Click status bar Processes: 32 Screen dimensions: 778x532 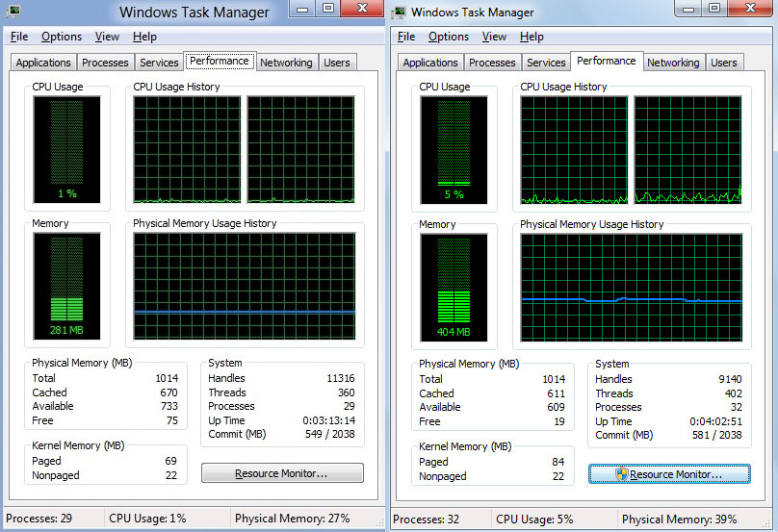(x=427, y=519)
